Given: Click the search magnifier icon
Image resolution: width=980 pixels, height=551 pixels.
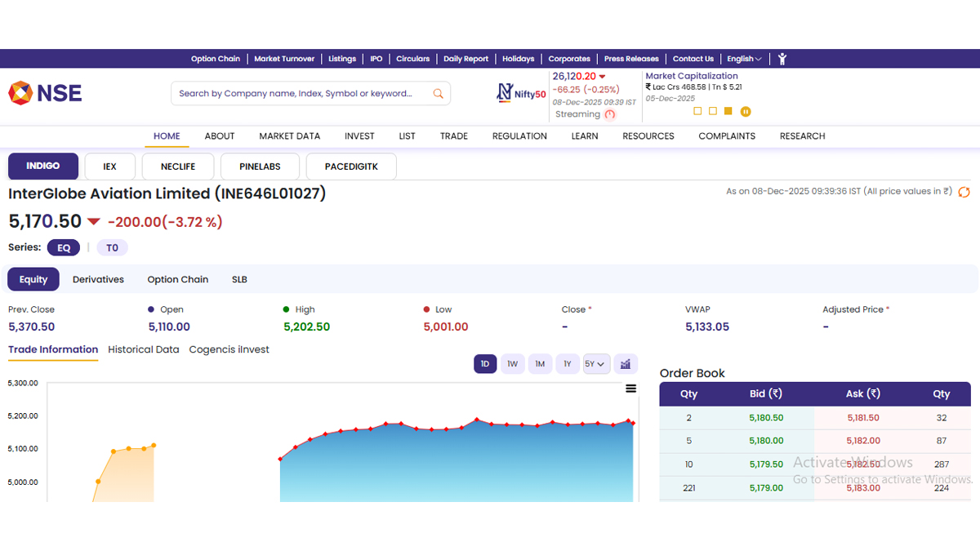Looking at the screenshot, I should point(439,94).
